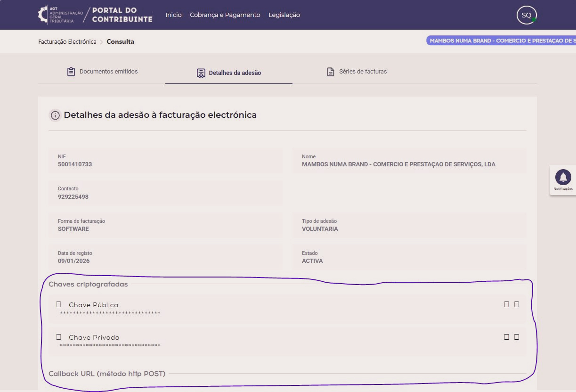Click the Facturação Electrónica breadcrumb link
The height and width of the screenshot is (392, 576).
[x=67, y=42]
